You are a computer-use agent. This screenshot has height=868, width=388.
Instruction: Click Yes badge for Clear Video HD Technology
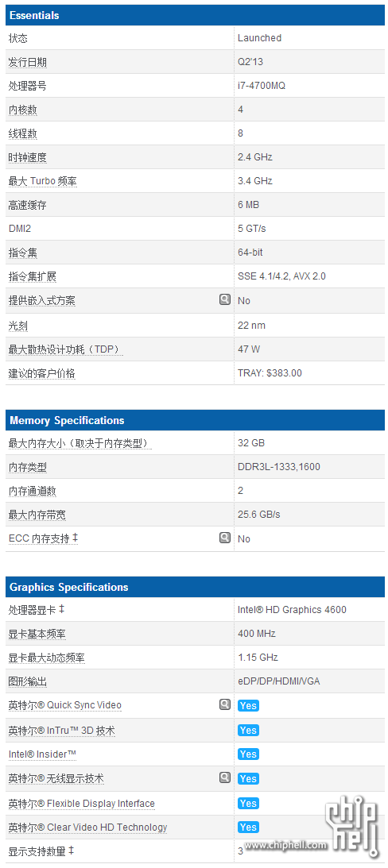coord(248,827)
